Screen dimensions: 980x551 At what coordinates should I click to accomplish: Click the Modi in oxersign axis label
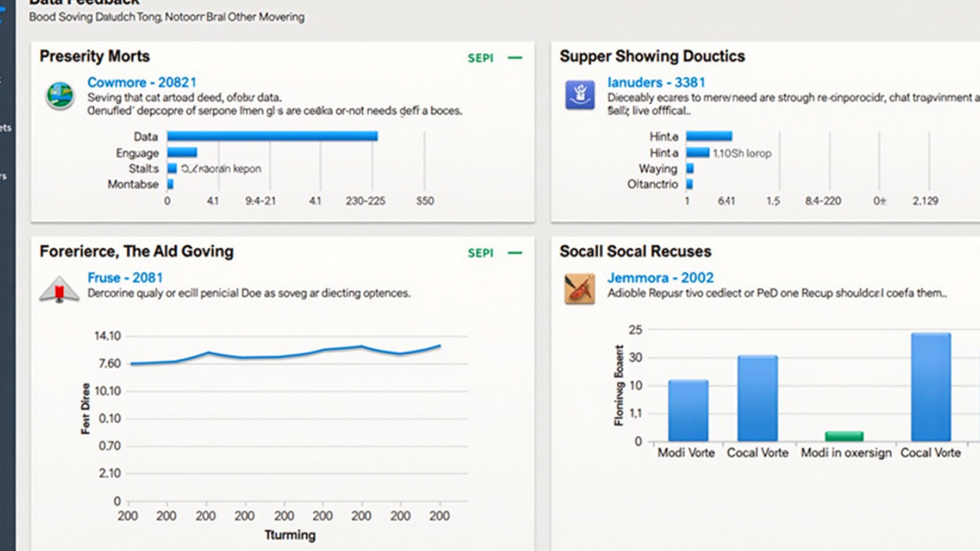pos(846,453)
